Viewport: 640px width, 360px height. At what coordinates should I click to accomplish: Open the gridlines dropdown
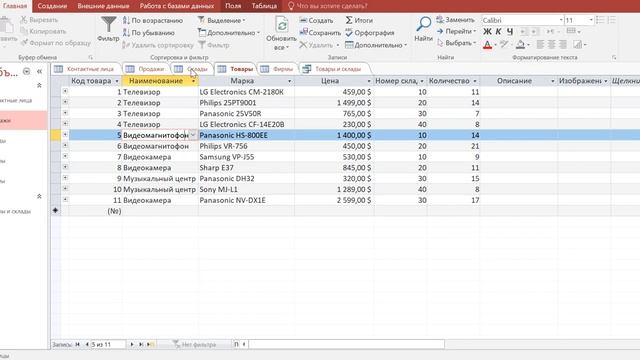click(x=573, y=31)
